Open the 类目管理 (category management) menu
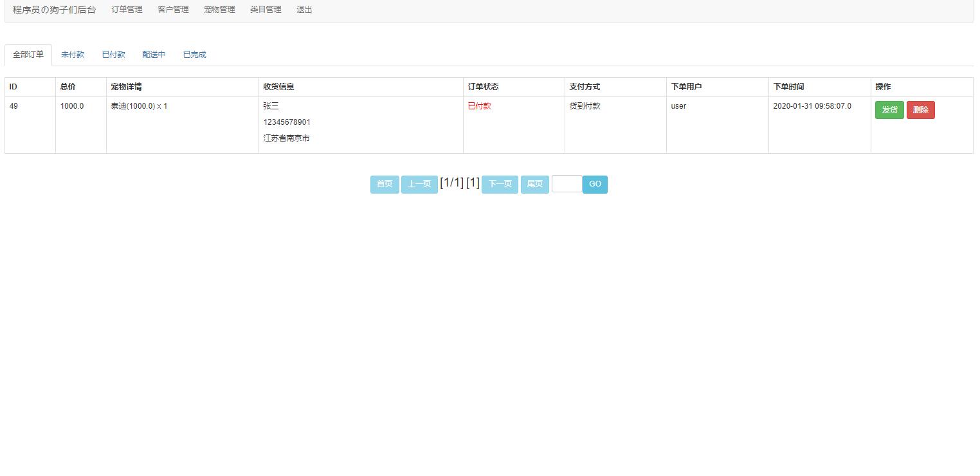Screen dimensions: 980x476 265,10
